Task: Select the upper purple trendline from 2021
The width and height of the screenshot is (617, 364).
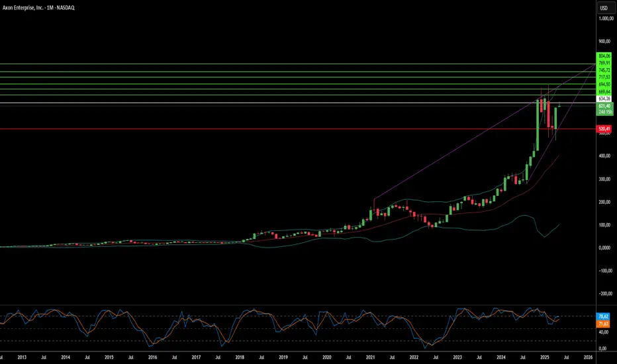Action: point(456,150)
